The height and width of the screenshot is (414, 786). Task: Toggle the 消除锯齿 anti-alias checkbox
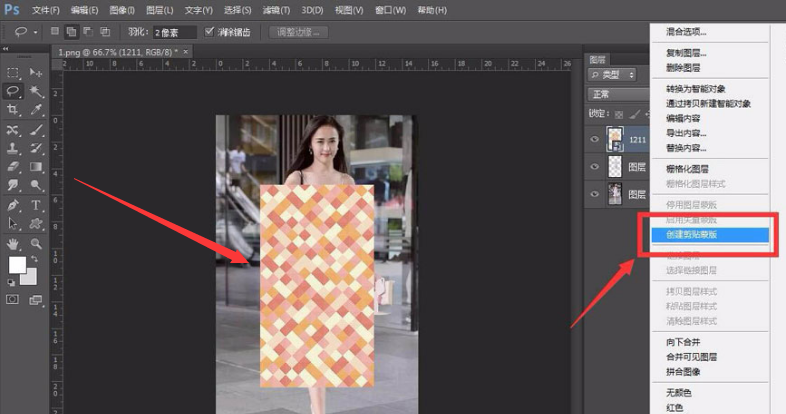click(209, 32)
